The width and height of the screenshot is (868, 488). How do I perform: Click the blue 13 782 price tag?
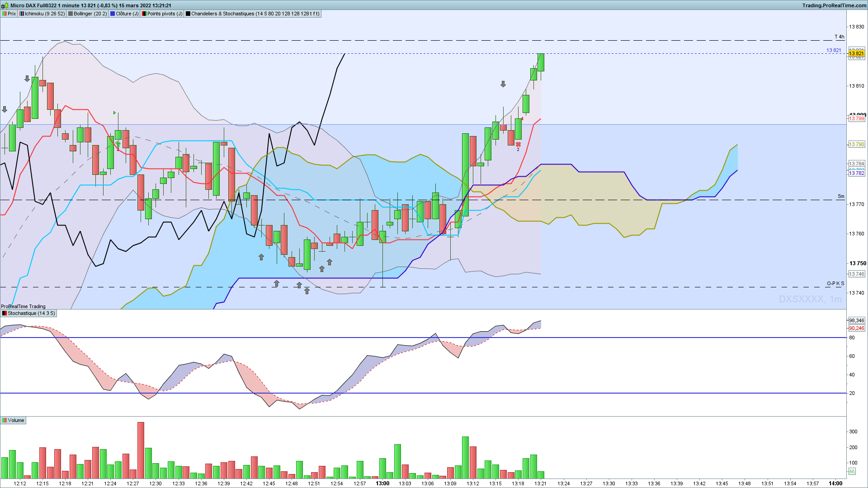coord(856,173)
